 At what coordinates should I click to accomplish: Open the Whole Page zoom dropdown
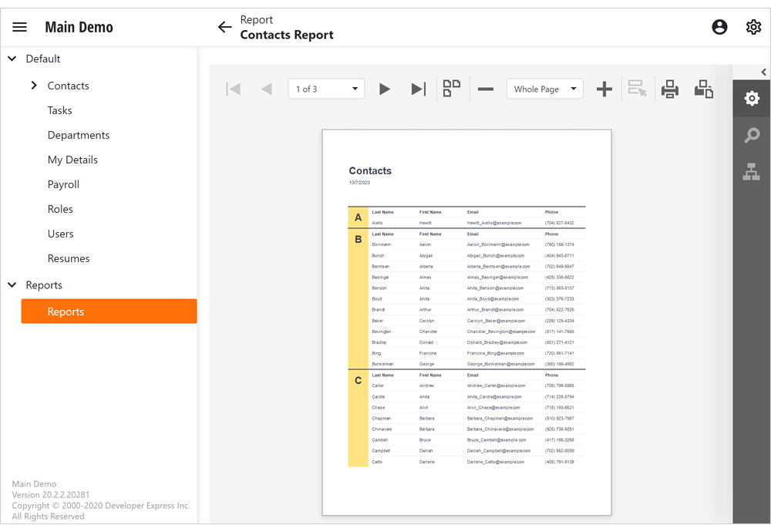tap(544, 89)
